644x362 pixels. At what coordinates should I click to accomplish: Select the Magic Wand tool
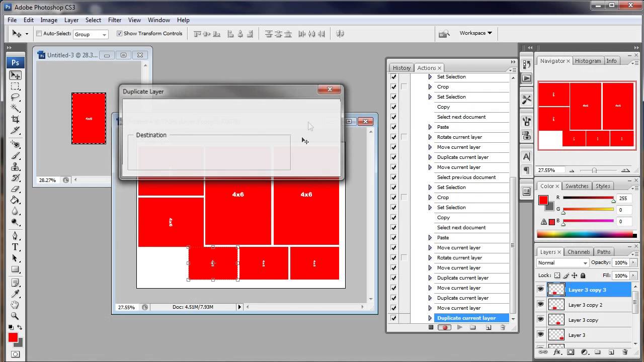pyautogui.click(x=15, y=108)
